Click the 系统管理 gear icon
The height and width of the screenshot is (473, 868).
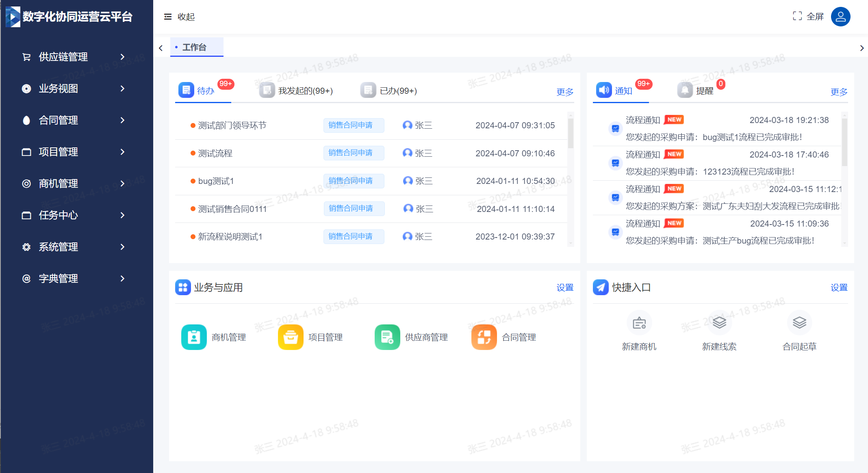(x=26, y=247)
